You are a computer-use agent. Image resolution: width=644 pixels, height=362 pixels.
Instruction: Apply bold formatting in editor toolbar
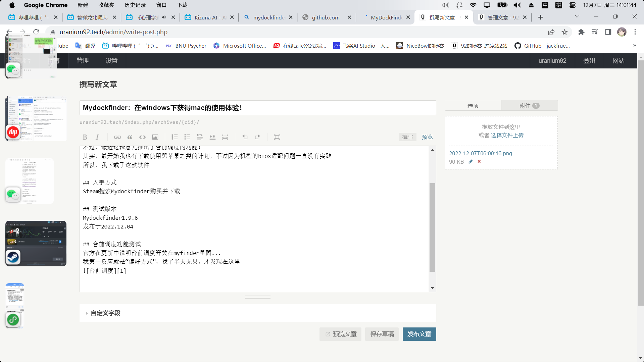(85, 137)
